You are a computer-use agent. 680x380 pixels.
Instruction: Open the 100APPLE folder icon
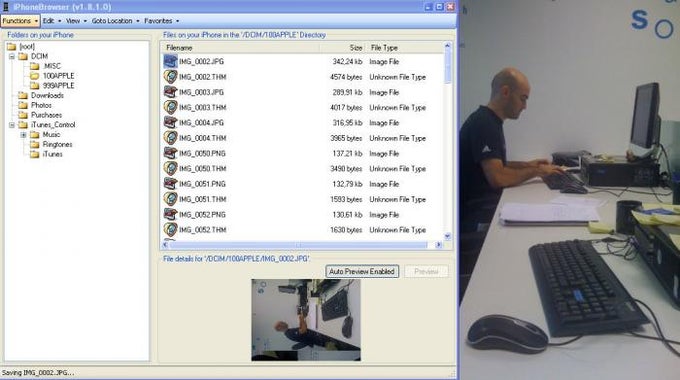(35, 76)
